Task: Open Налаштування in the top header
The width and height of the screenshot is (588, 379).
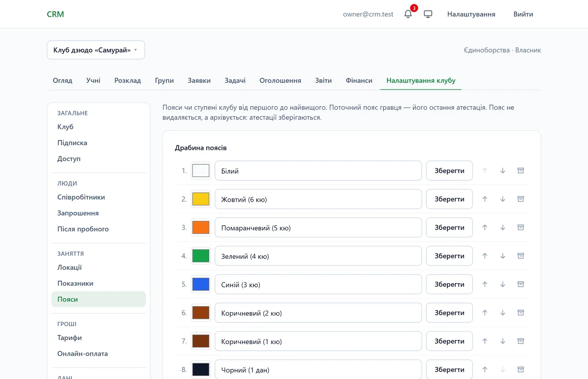Action: (x=471, y=14)
